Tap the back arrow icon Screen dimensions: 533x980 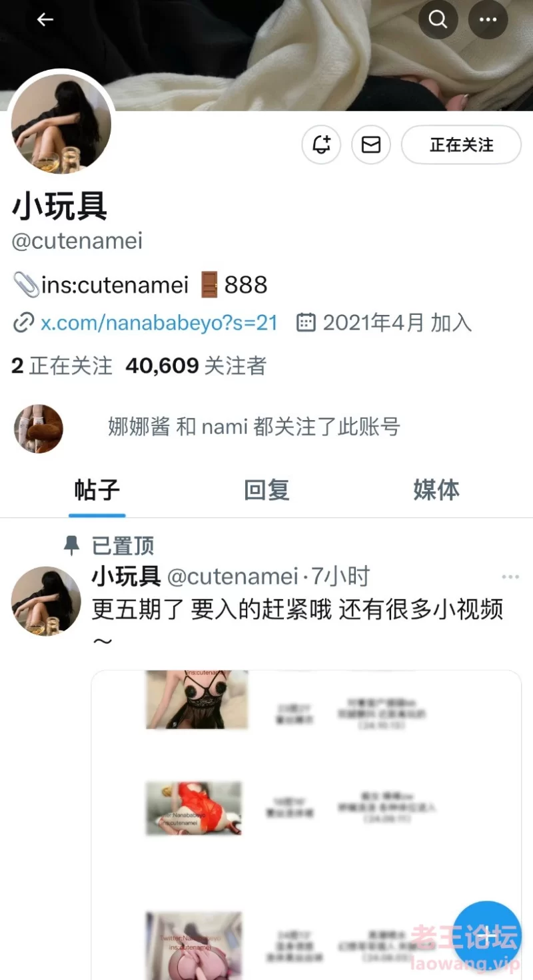45,20
